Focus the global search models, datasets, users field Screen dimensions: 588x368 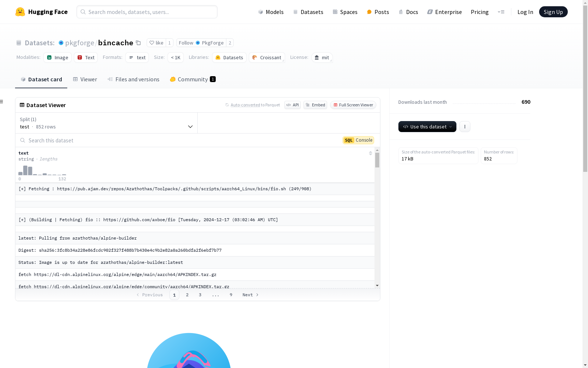click(x=147, y=12)
